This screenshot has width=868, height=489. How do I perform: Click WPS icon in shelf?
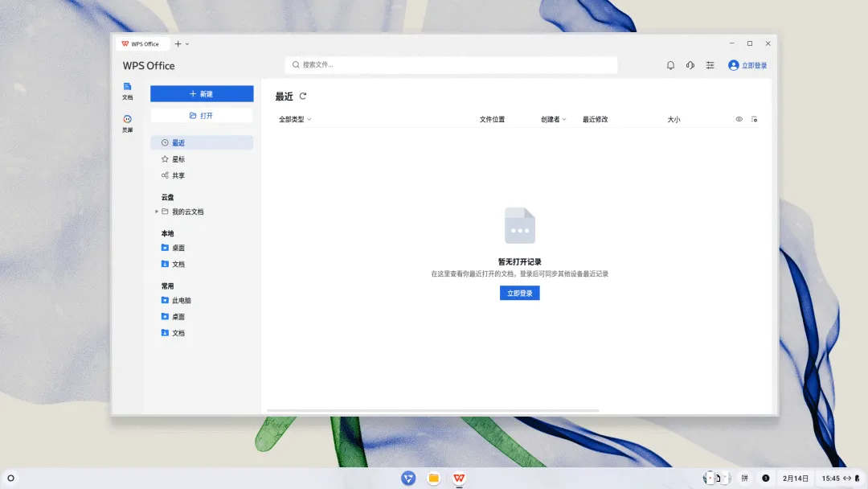[x=459, y=478]
